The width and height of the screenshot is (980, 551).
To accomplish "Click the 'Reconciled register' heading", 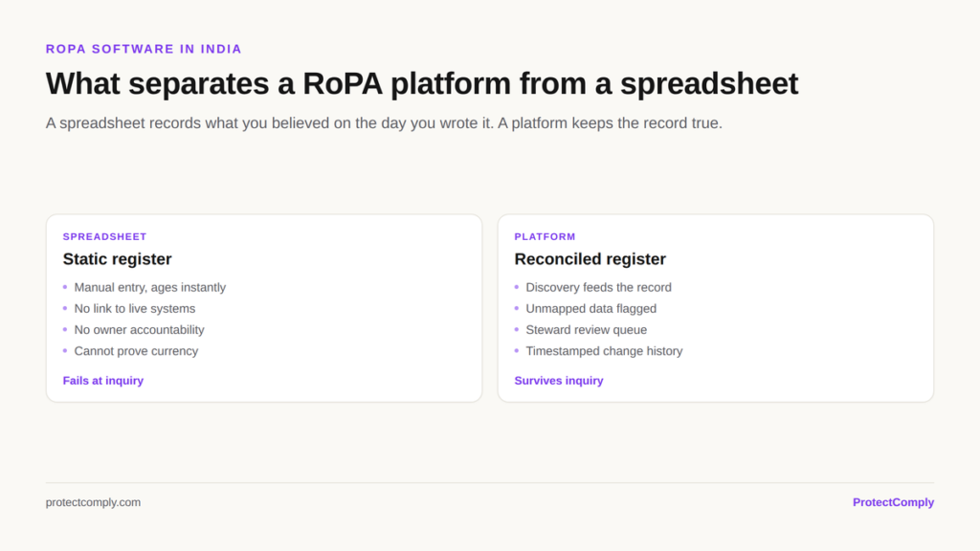I will 590,258.
